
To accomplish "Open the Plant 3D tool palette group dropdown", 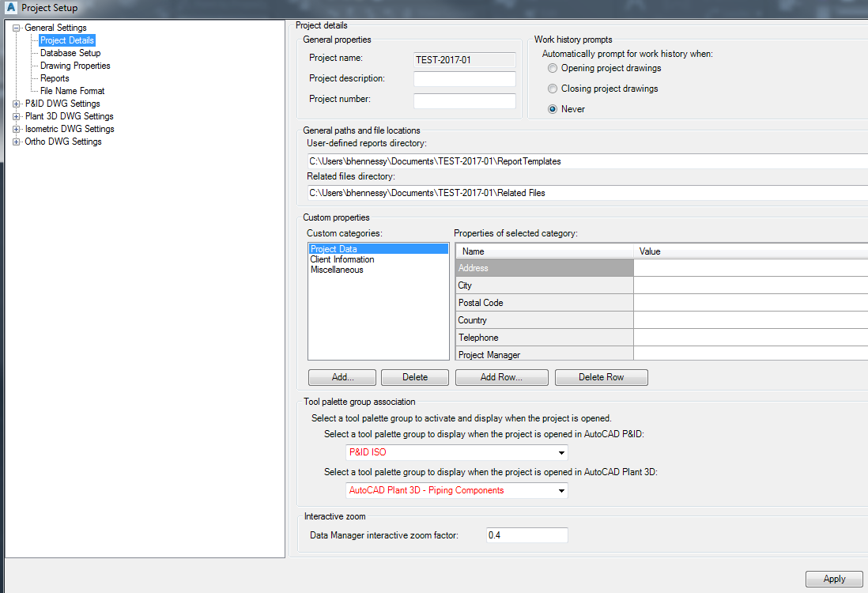I will point(561,490).
